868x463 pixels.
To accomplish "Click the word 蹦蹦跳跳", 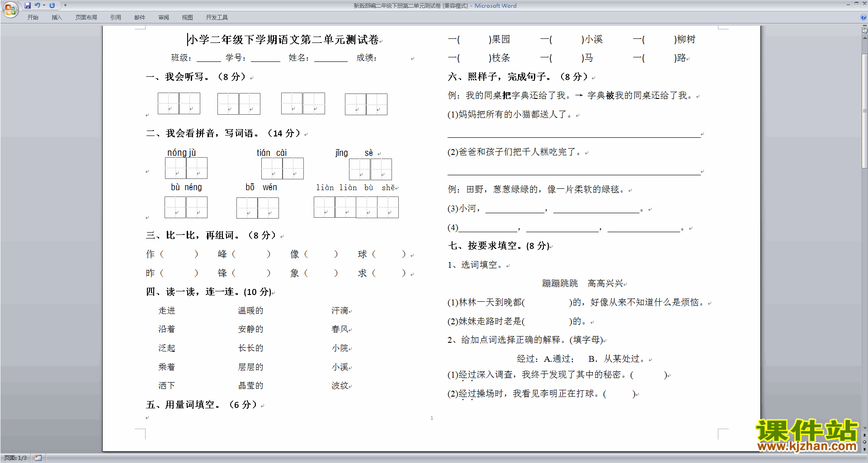I will (560, 284).
